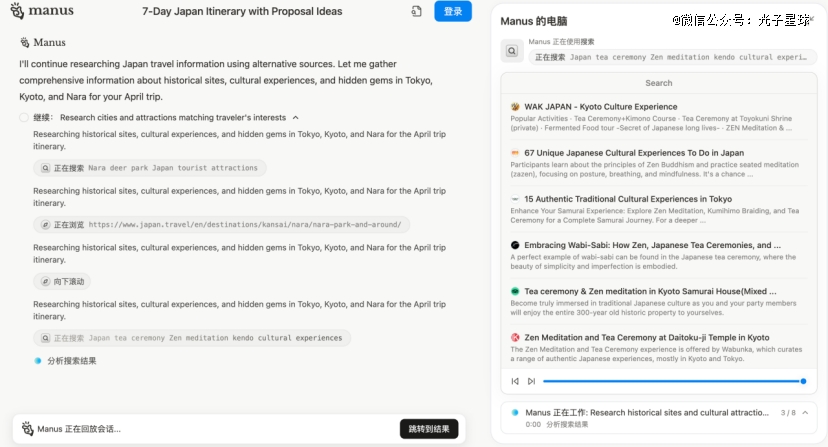Collapse the Research cities and attractions step
The image size is (828, 447).
point(296,118)
